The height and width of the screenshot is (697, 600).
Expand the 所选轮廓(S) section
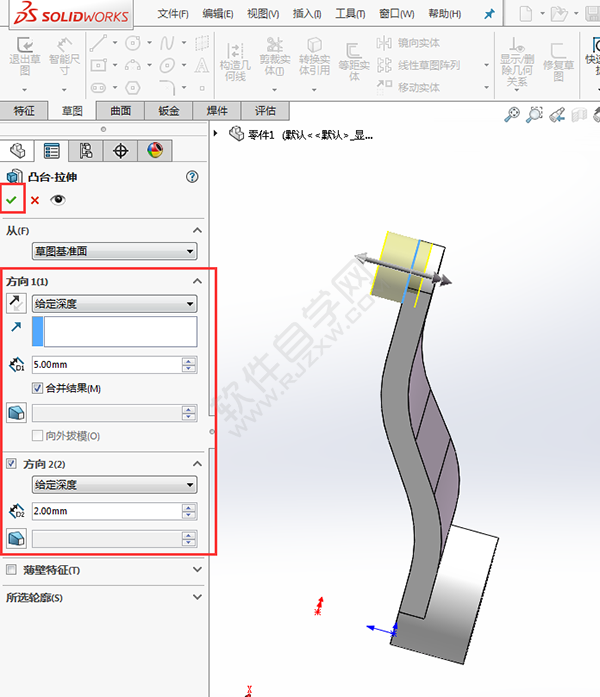click(x=197, y=597)
